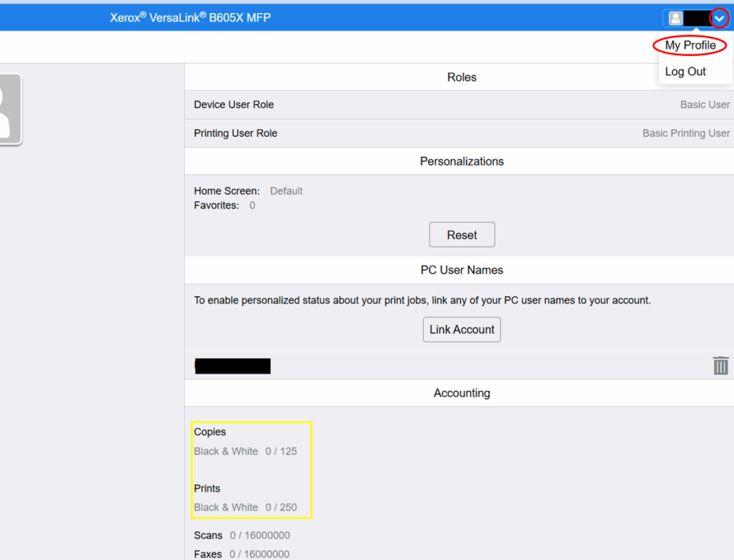Image resolution: width=734 pixels, height=560 pixels.
Task: Click the Home Screen Default setting
Action: coord(286,191)
